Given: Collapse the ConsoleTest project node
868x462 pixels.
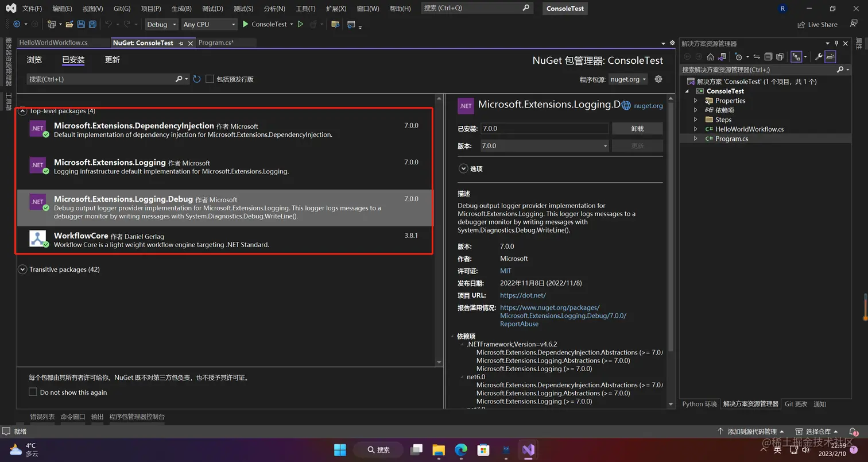Looking at the screenshot, I should coord(687,91).
